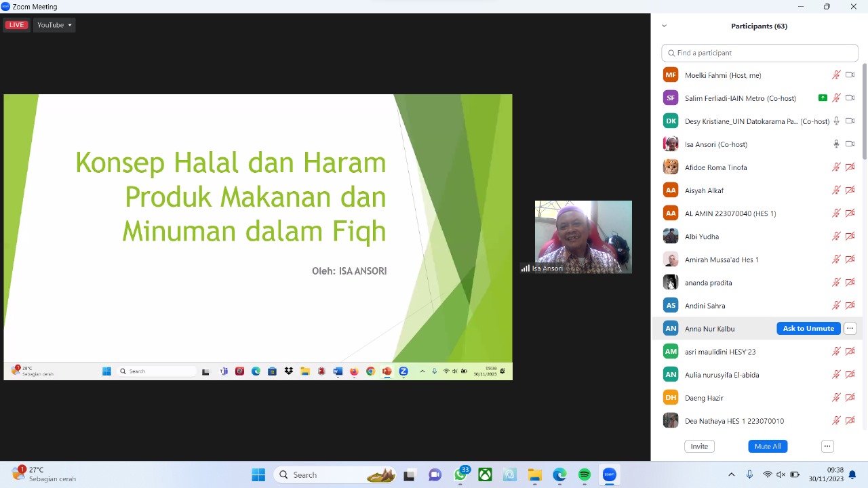Open WhatsApp from the taskbar
868x488 pixels.
pos(460,475)
